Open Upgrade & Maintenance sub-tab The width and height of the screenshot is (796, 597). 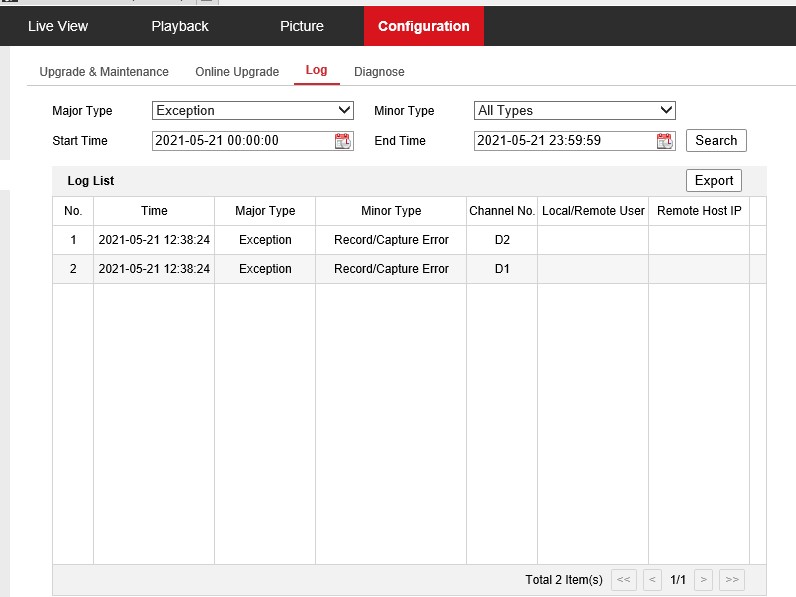point(104,72)
